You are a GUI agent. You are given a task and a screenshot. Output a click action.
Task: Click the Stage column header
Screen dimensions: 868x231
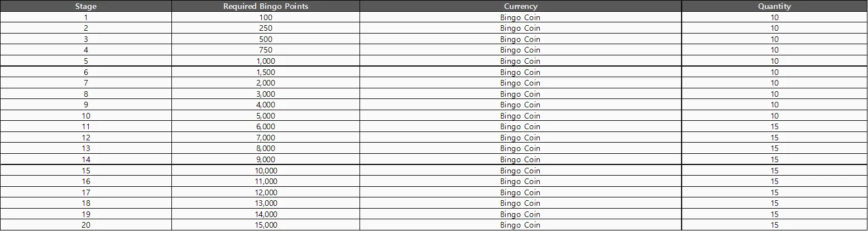(x=86, y=6)
